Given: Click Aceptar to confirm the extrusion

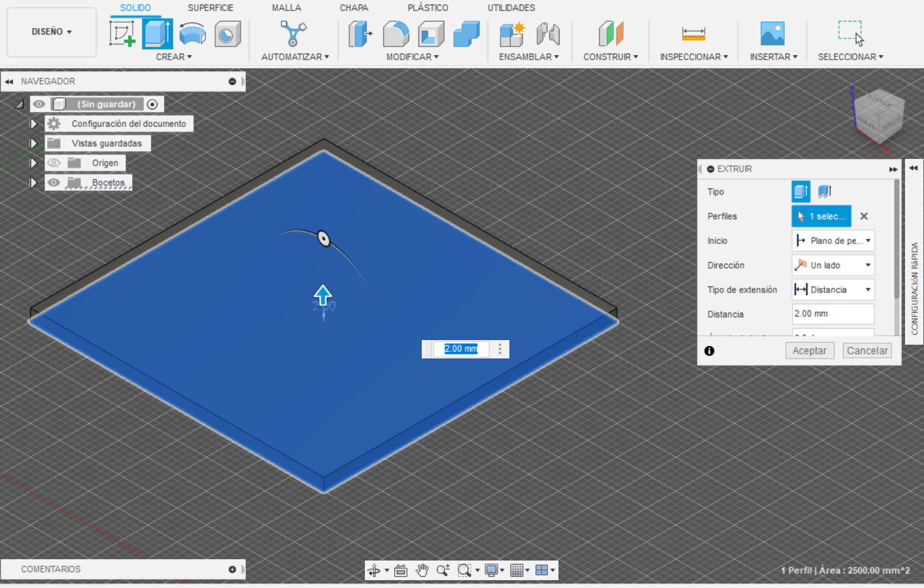Looking at the screenshot, I should [810, 351].
